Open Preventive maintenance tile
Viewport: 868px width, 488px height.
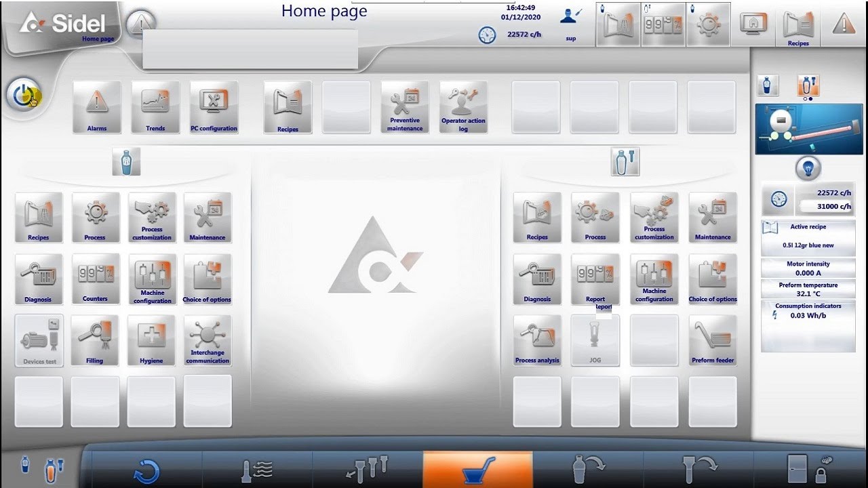coord(405,107)
